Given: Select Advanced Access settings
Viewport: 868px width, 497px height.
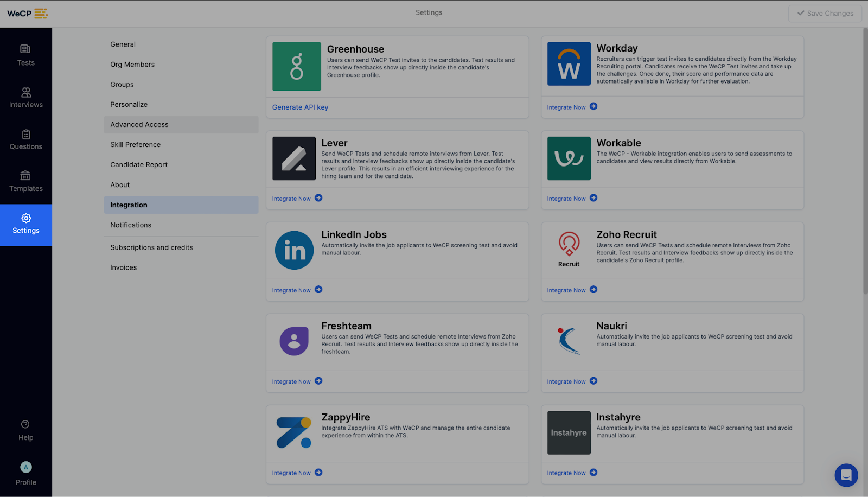Looking at the screenshot, I should click(x=181, y=125).
